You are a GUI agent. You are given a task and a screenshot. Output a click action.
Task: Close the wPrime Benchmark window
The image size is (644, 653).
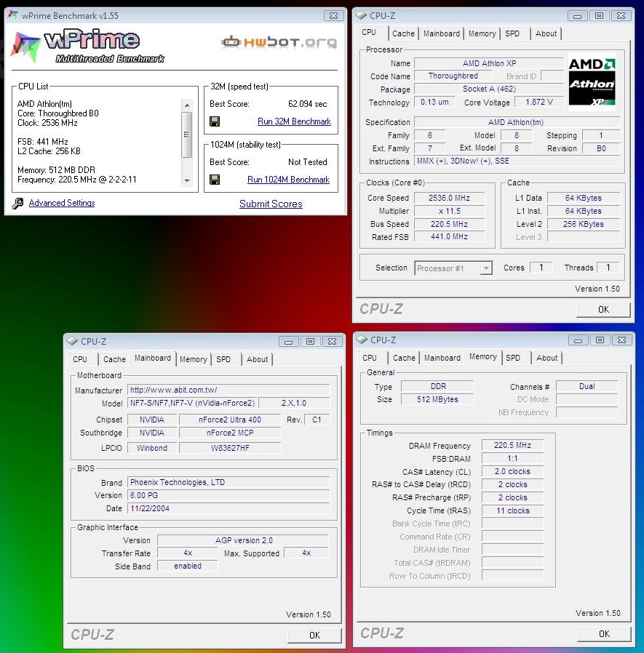[x=334, y=15]
